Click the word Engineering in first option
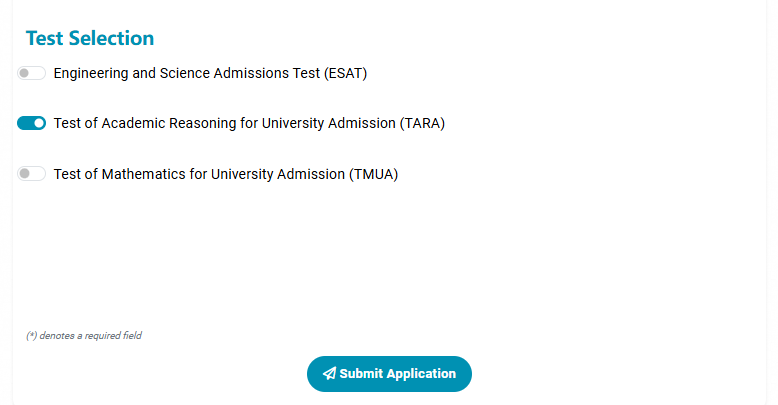778x405 pixels. 91,73
